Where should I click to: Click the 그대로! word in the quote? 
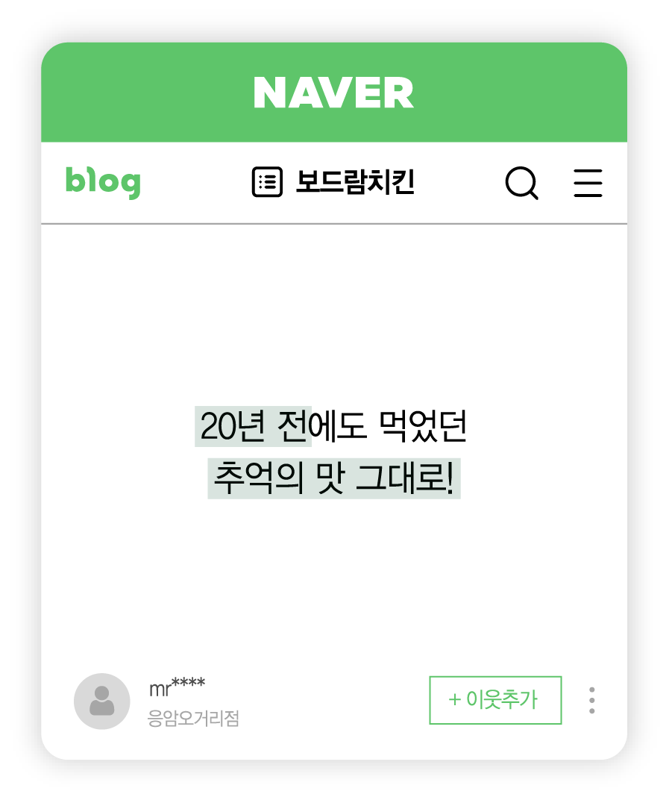tap(404, 478)
